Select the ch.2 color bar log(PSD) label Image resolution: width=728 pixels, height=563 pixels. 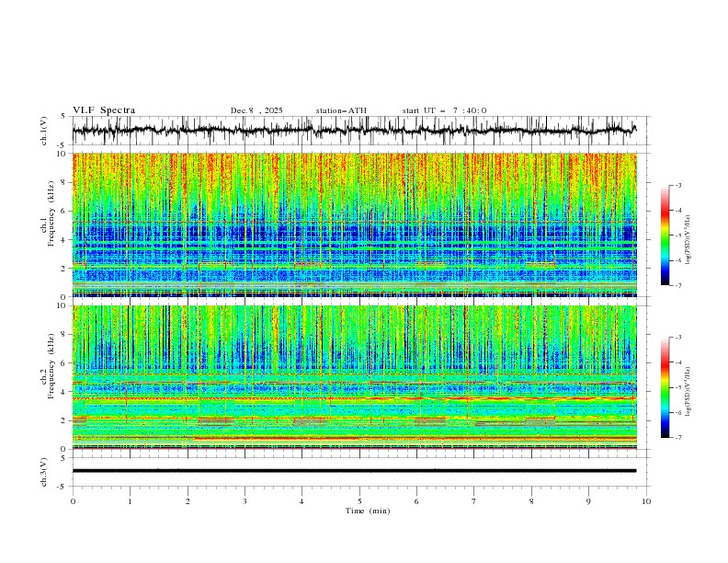tap(688, 392)
